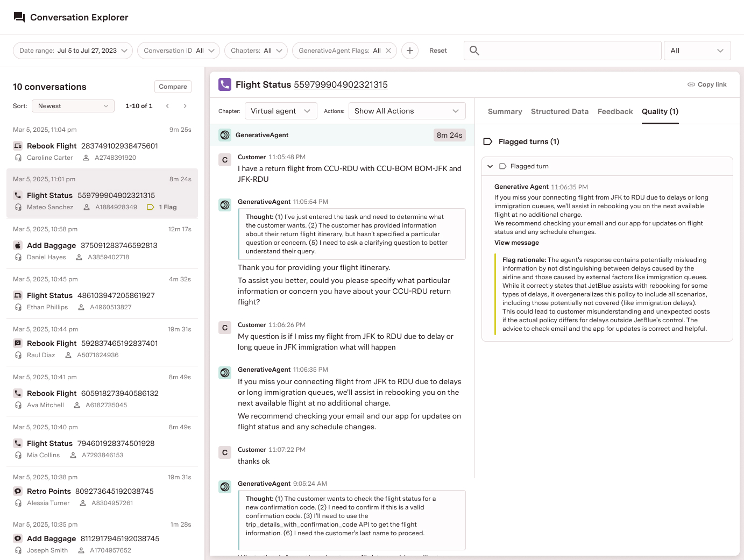Click the chat bubble icon on Retro Points conversation
This screenshot has width=744, height=560.
[x=18, y=491]
